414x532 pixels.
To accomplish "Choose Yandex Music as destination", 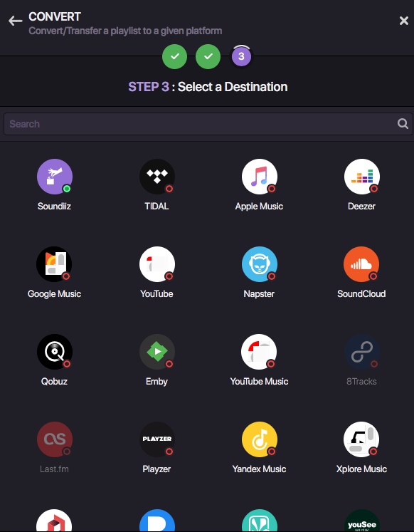I will click(260, 439).
